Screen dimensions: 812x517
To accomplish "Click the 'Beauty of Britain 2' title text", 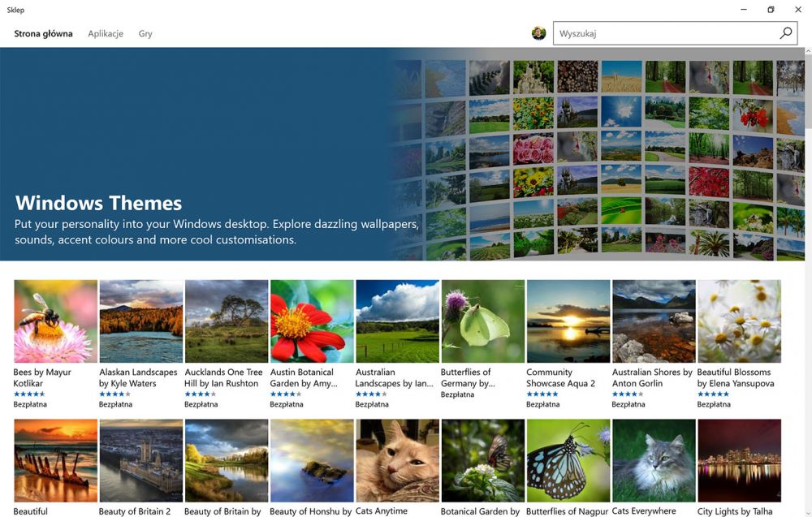I will tap(135, 511).
